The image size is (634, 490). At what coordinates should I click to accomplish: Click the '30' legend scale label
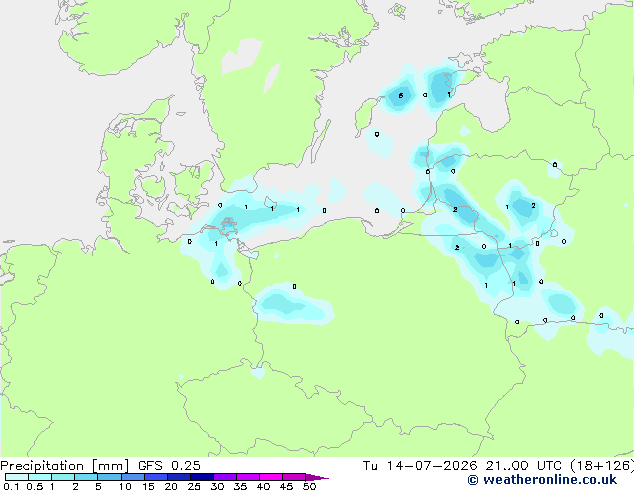coord(217,486)
